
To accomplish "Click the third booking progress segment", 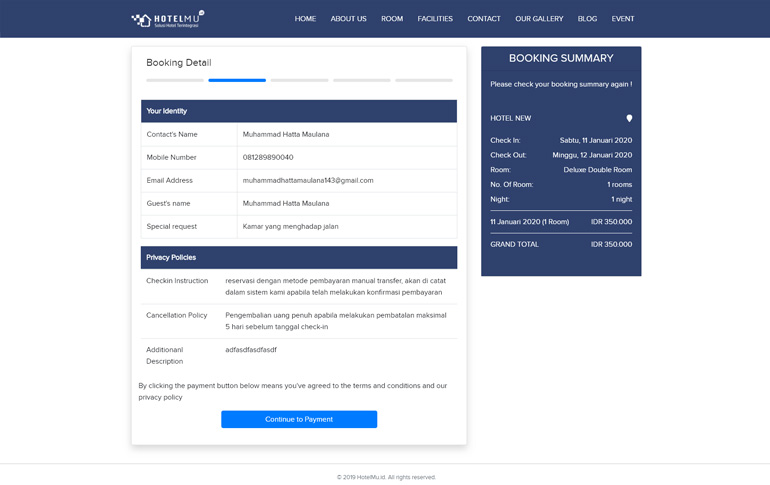I will (x=299, y=80).
